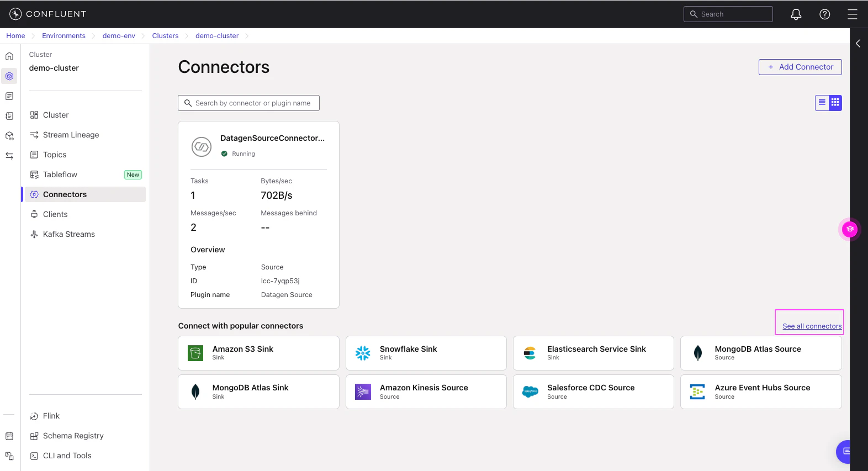Click the Amazon Kinesis purple icon

[x=363, y=391]
